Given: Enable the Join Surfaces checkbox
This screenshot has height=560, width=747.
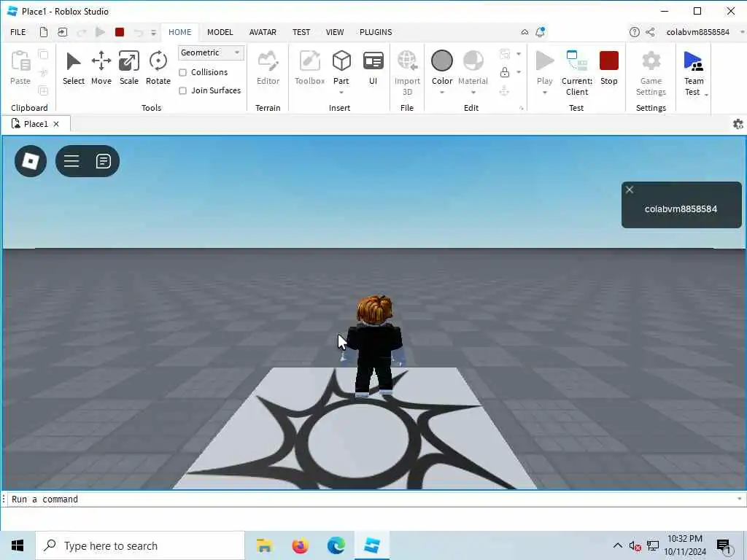Looking at the screenshot, I should (x=182, y=90).
